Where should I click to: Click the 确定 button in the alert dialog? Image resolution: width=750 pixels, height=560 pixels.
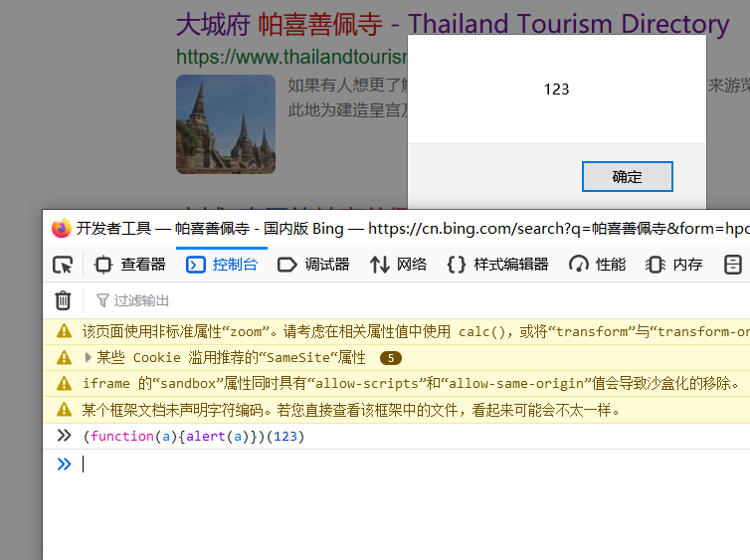tap(627, 176)
